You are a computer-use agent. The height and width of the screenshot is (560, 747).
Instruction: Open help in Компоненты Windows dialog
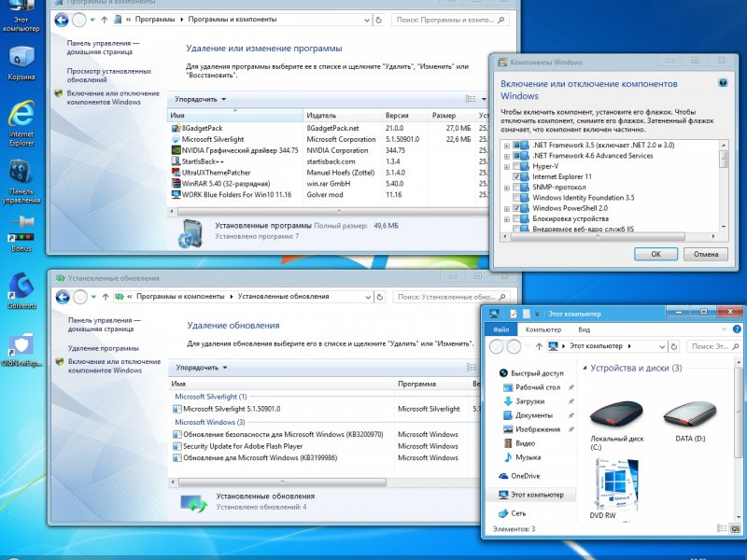click(x=722, y=83)
